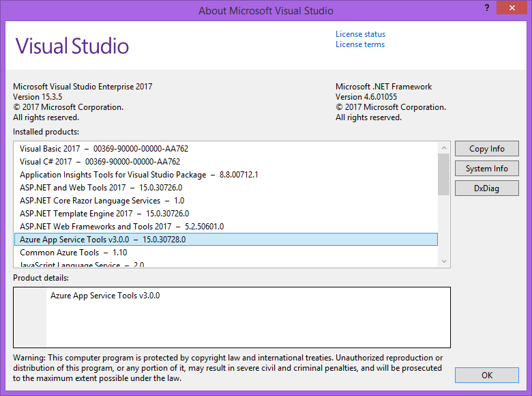Click the Version 15.3.5 text
This screenshot has width=532, height=396.
tap(38, 97)
